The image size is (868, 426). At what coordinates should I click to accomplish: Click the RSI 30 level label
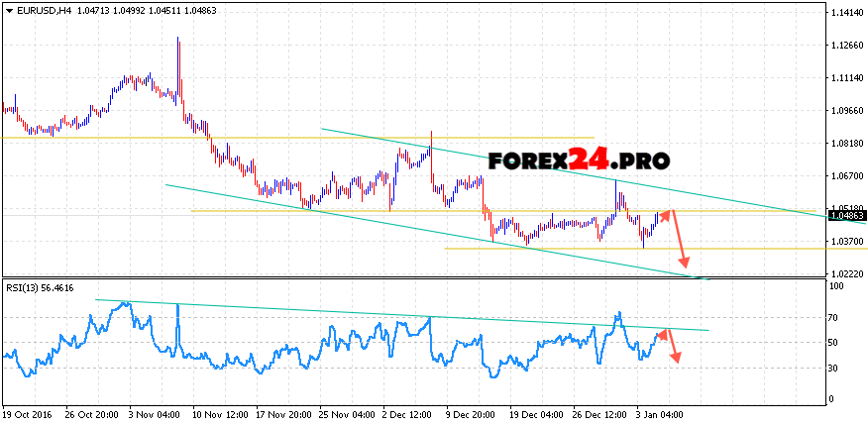coord(834,369)
